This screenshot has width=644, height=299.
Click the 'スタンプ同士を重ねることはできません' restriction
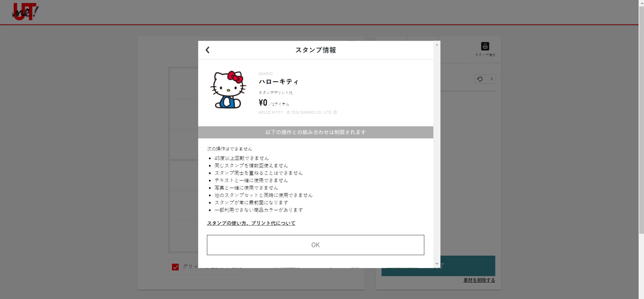coord(259,173)
